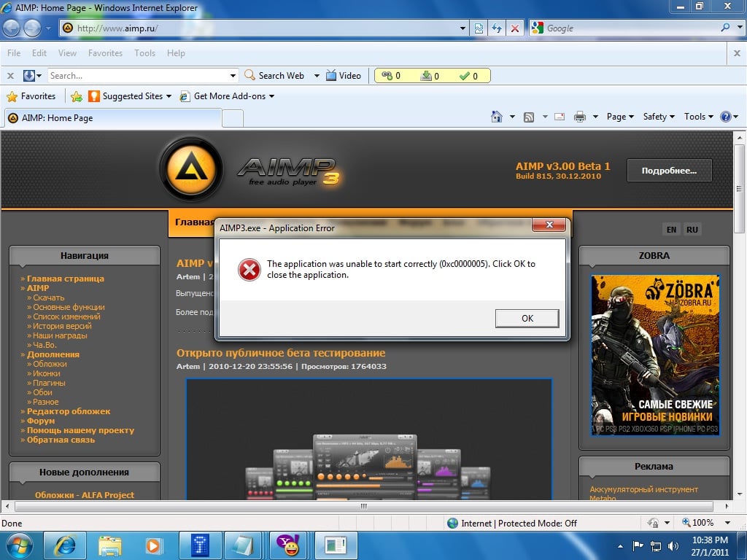Close the AIMP3.exe error dialog with X

pos(549,225)
